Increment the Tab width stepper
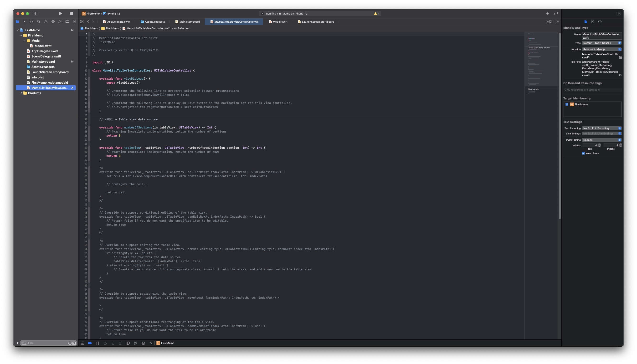 coord(599,144)
